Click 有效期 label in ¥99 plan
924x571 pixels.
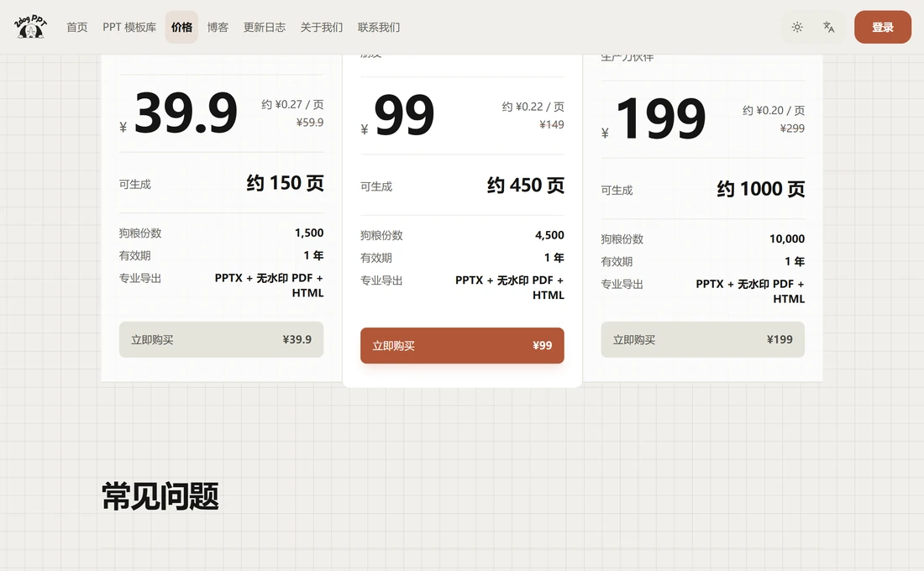click(376, 258)
